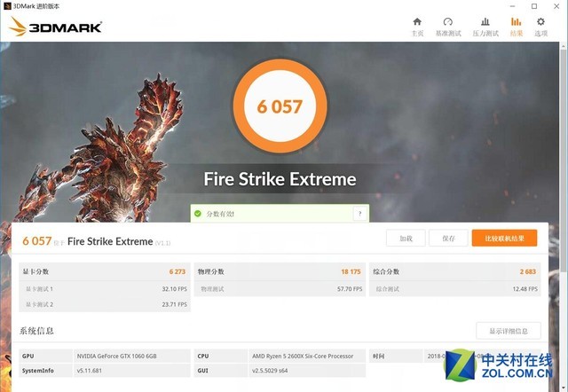Click the orange compare results online button
568x392 pixels.
tap(504, 239)
